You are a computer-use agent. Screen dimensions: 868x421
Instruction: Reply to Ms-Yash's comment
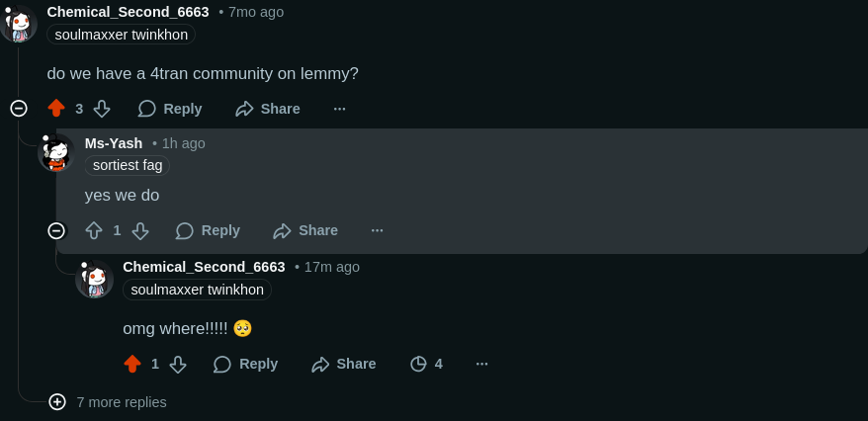click(x=208, y=230)
